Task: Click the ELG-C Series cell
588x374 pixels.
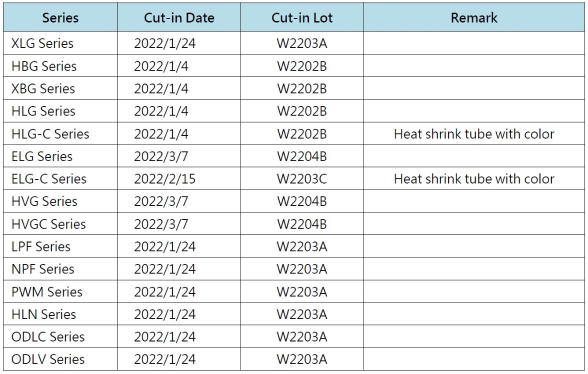Action: pyautogui.click(x=48, y=179)
